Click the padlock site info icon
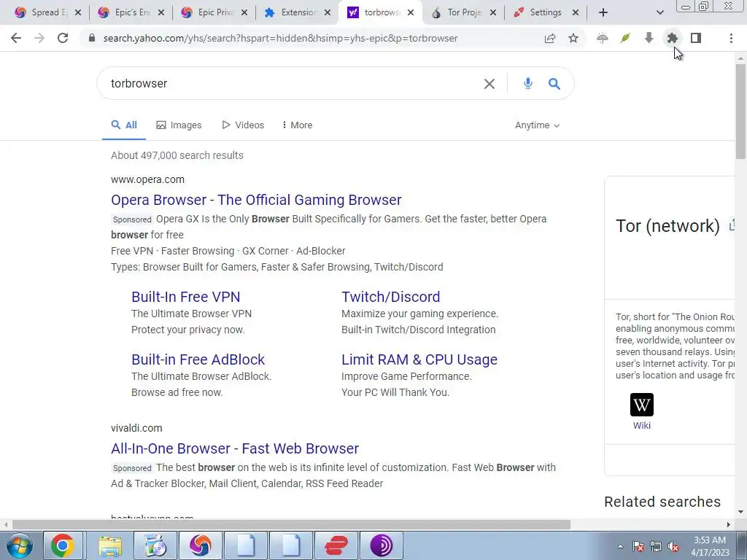The width and height of the screenshot is (747, 560). (92, 38)
